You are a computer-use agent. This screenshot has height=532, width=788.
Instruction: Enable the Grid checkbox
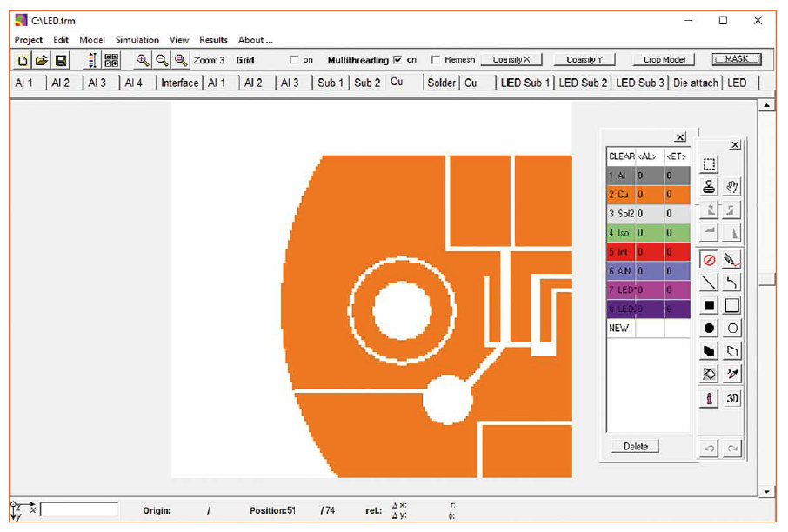[x=294, y=60]
